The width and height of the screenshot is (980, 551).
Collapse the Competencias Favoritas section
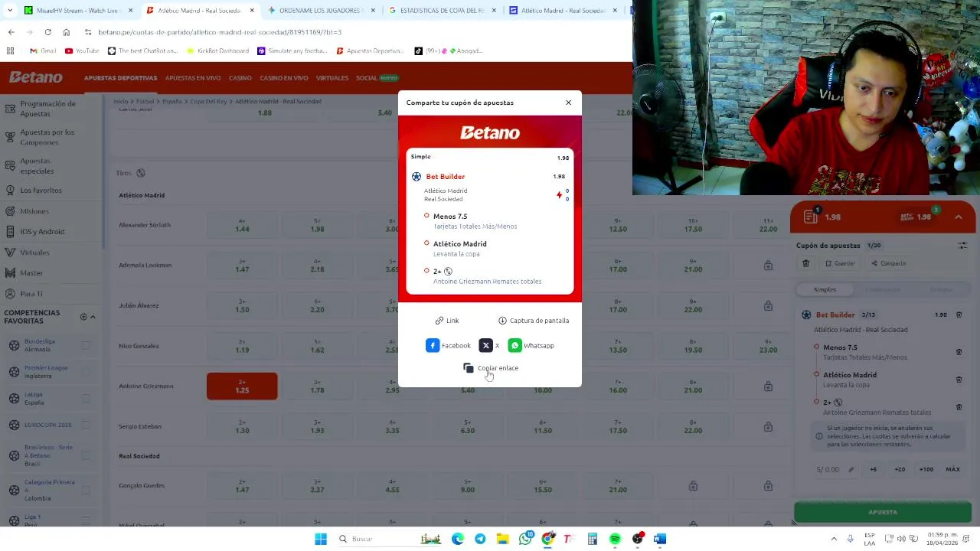coord(93,317)
